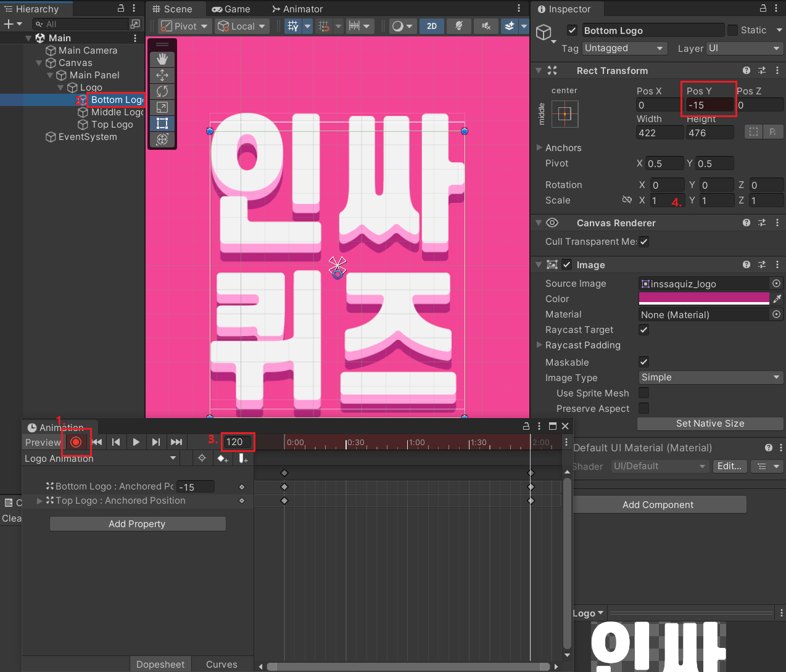Select the Move tool in Scene toolbar

(x=162, y=75)
